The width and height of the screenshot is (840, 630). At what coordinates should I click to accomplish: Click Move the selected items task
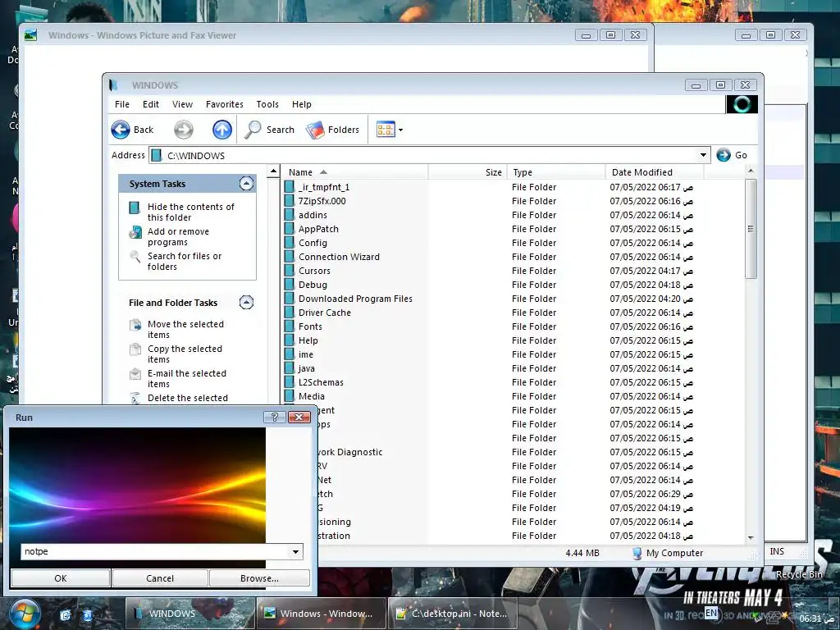tap(185, 330)
